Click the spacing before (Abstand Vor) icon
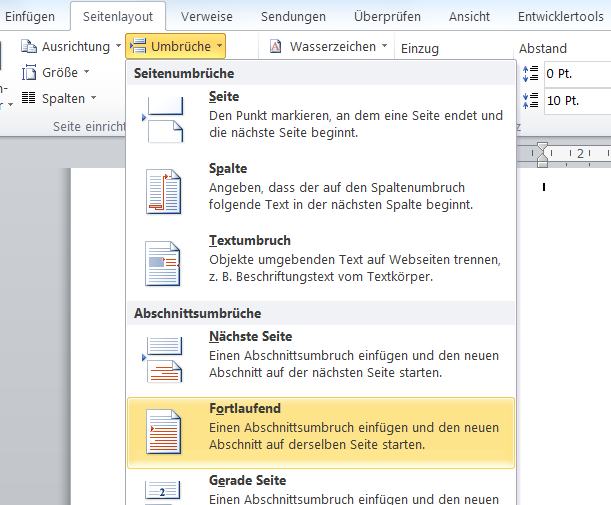 click(530, 74)
